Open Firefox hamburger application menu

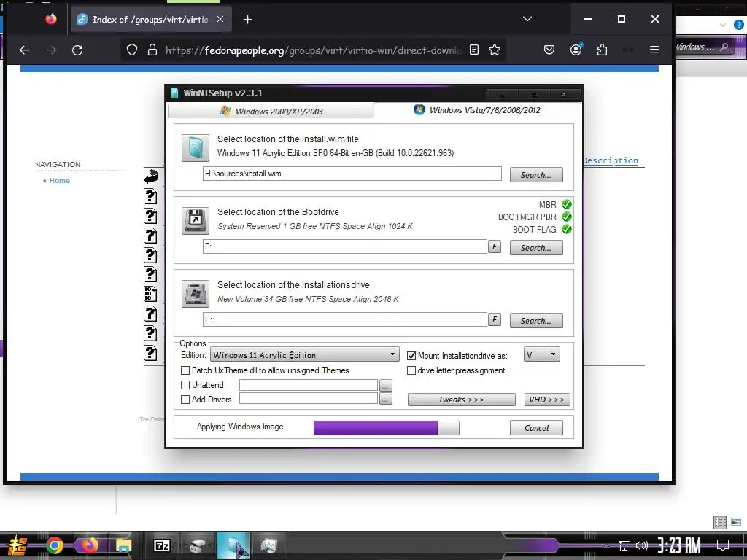(x=654, y=50)
